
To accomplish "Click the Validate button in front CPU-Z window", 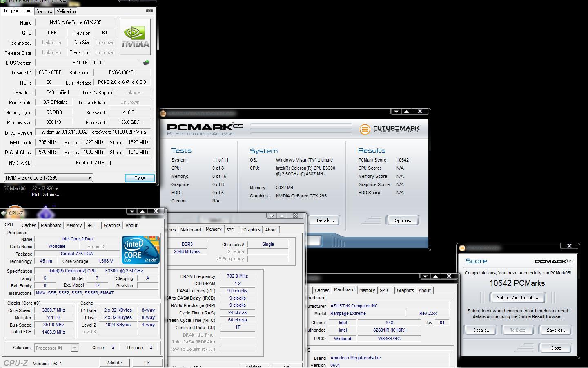I will tap(114, 363).
